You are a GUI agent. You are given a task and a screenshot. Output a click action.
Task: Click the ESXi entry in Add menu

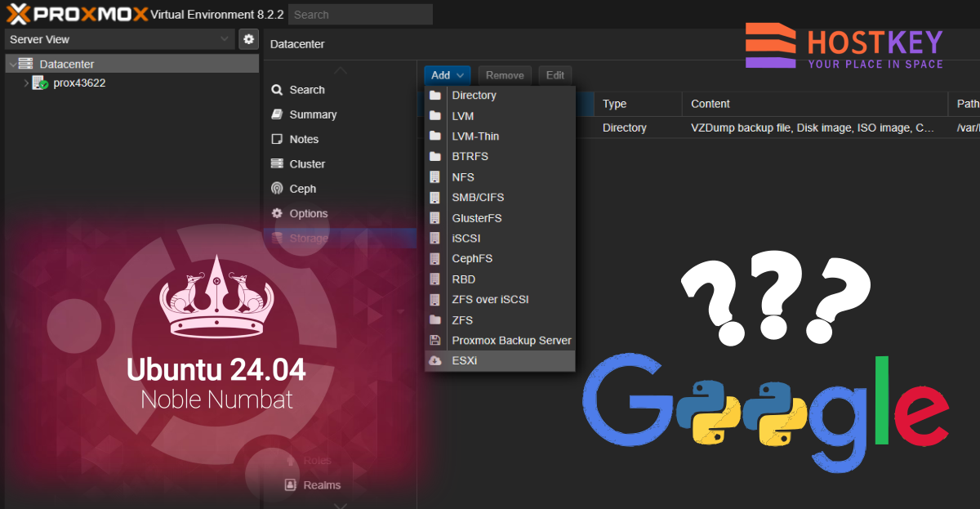(x=500, y=361)
